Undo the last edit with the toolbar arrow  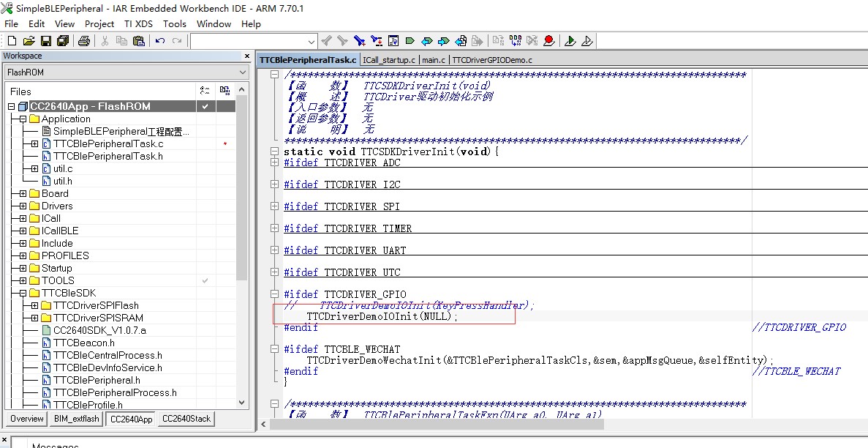(x=160, y=41)
